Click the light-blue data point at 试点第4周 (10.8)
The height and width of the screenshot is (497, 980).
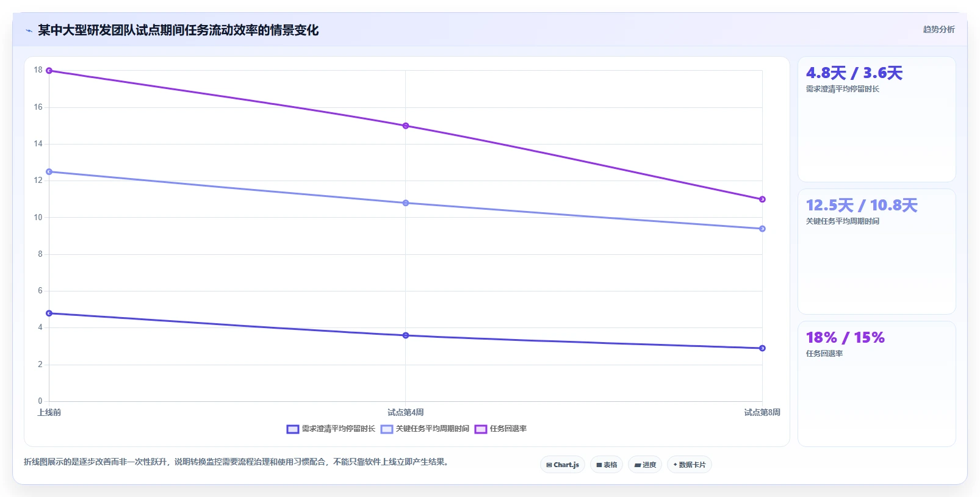(x=406, y=203)
